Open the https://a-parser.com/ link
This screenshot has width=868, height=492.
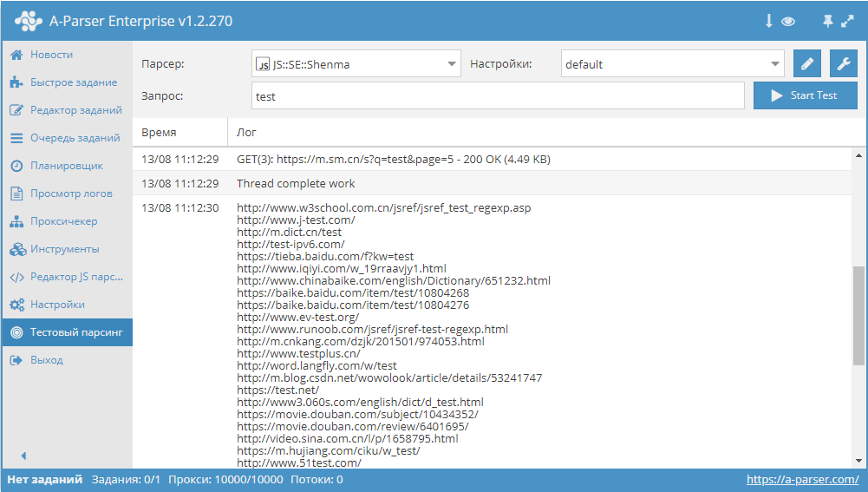(x=802, y=480)
